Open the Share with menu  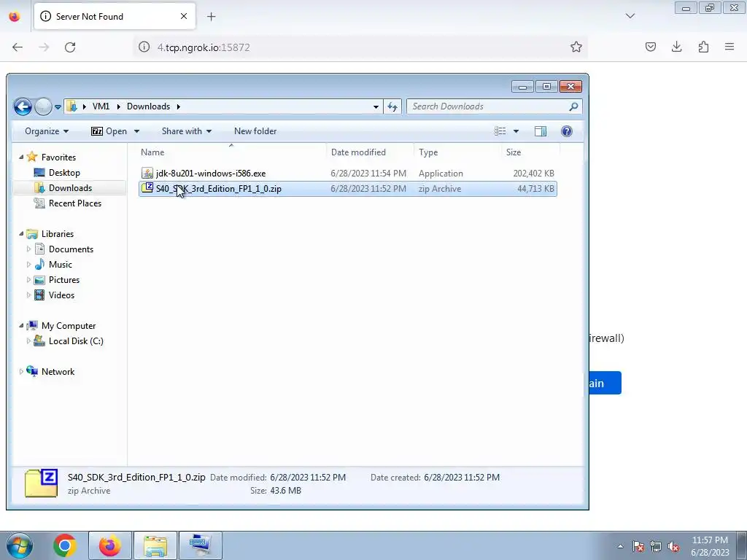186,131
